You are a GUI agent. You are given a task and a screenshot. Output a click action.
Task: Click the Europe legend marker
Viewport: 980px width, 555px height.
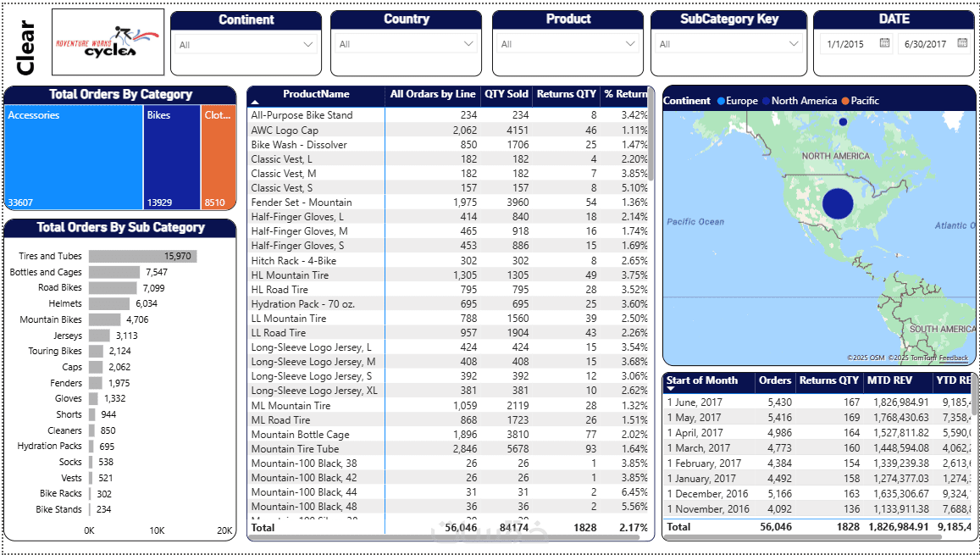click(x=722, y=101)
